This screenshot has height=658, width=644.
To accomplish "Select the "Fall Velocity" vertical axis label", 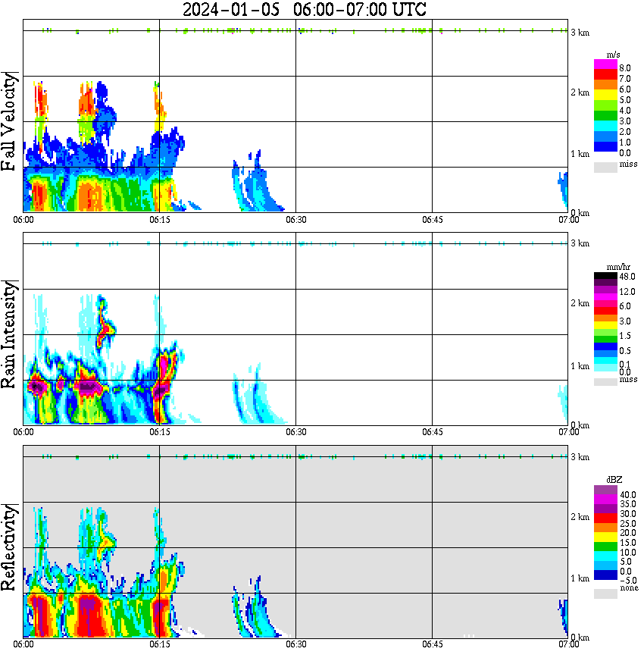I will click(x=9, y=121).
